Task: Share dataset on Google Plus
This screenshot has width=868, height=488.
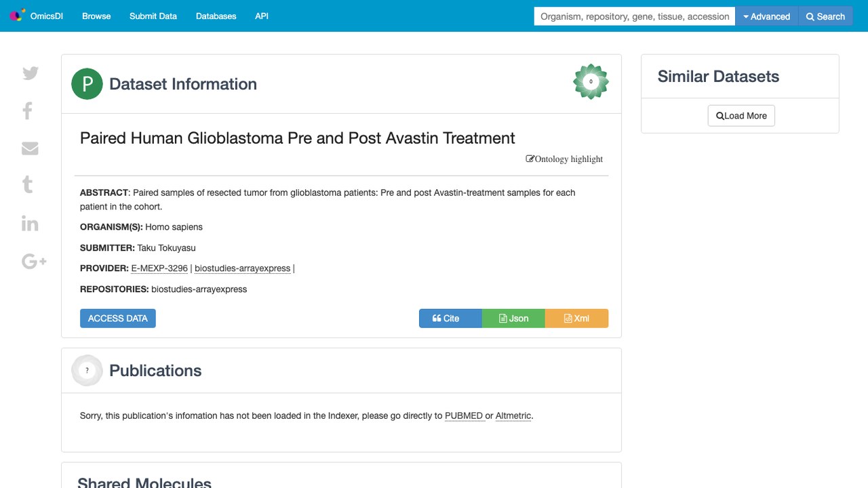Action: point(34,261)
